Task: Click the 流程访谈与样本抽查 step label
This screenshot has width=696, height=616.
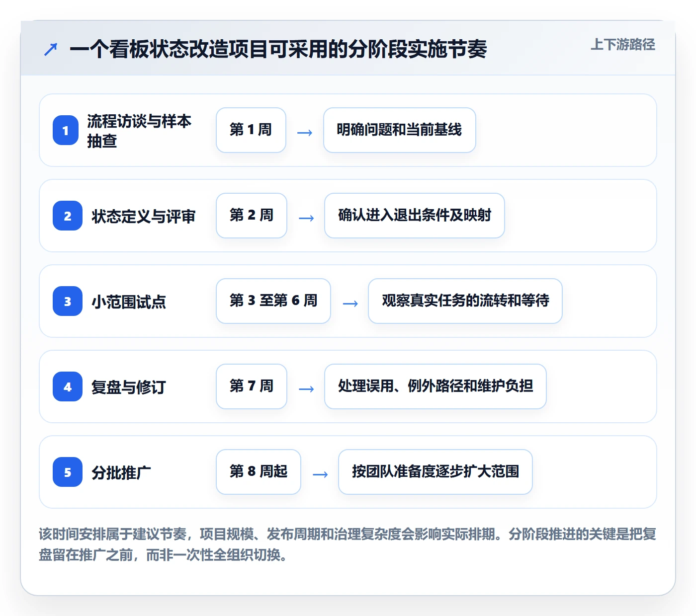Action: coord(139,131)
